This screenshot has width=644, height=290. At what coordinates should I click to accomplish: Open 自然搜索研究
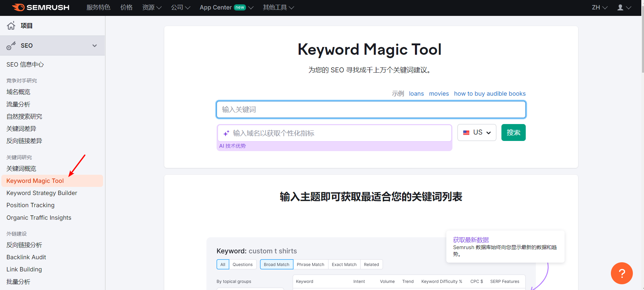24,117
